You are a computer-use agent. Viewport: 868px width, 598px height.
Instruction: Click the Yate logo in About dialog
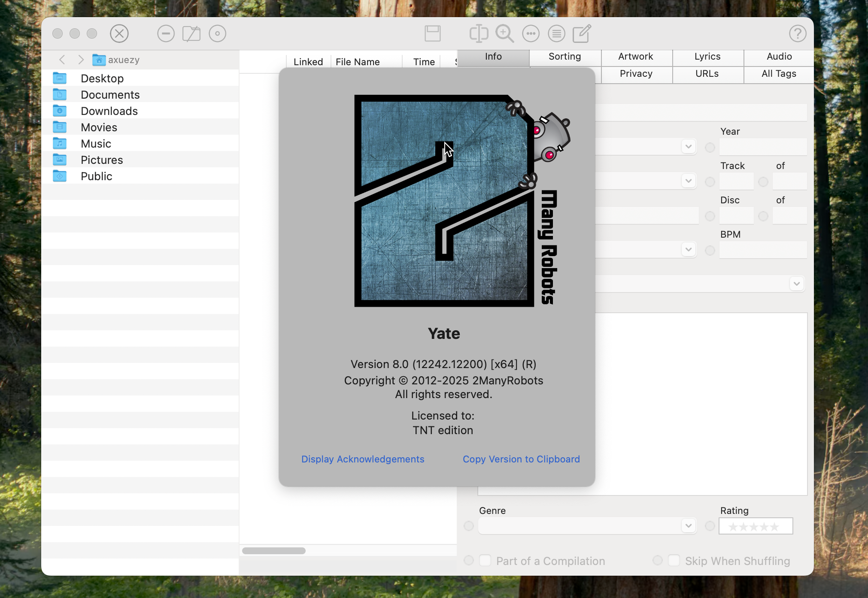[x=462, y=200]
